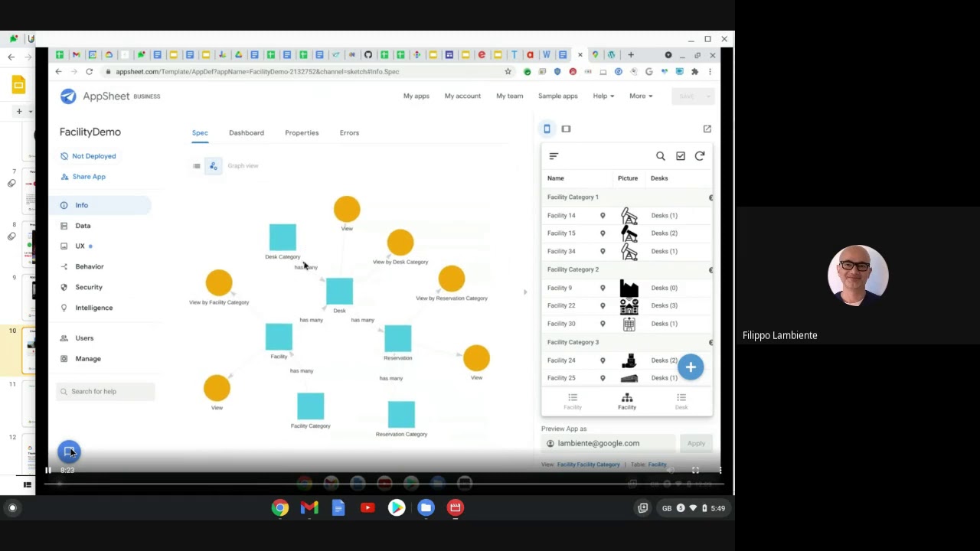
Task: Switch spec to list view icon
Action: pos(197,166)
